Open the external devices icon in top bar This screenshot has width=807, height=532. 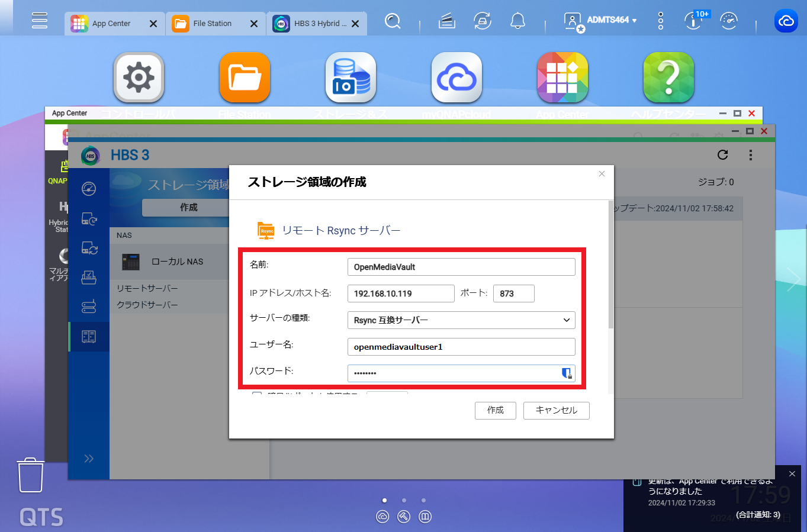click(x=483, y=21)
